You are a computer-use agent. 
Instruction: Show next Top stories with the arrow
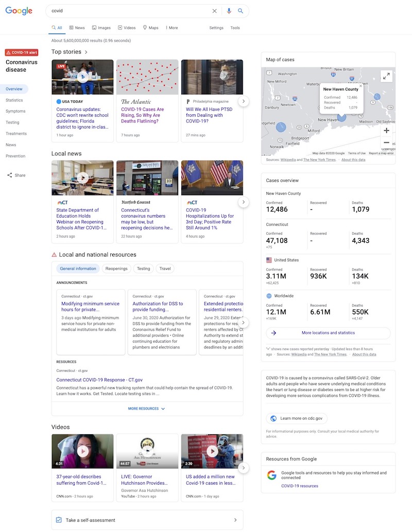(243, 101)
